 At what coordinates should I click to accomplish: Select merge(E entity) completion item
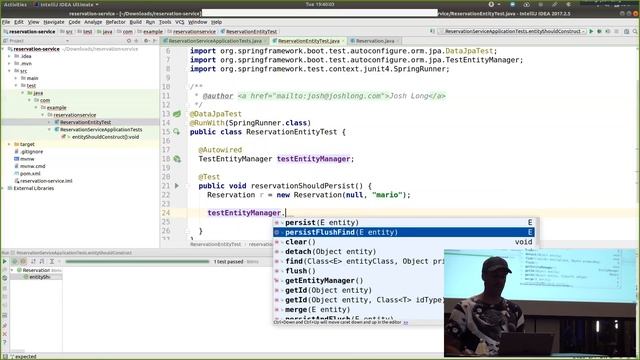click(x=359, y=309)
